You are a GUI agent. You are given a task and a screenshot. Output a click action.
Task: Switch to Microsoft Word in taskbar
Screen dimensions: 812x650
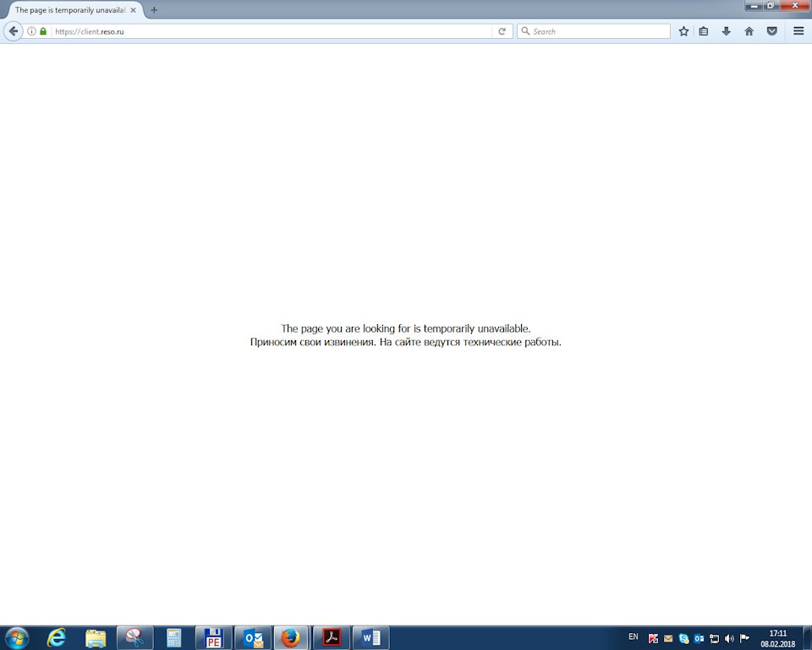tap(370, 637)
